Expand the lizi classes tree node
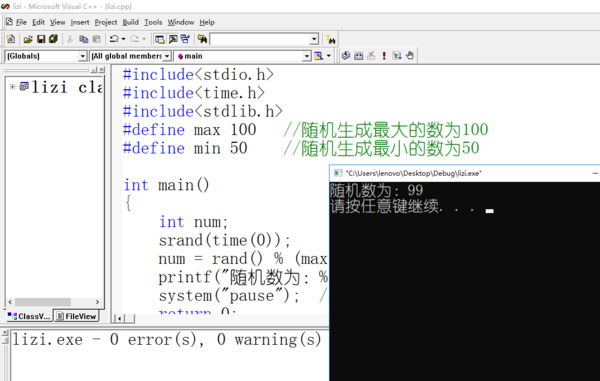Screen dimensions: 600x381 point(13,87)
